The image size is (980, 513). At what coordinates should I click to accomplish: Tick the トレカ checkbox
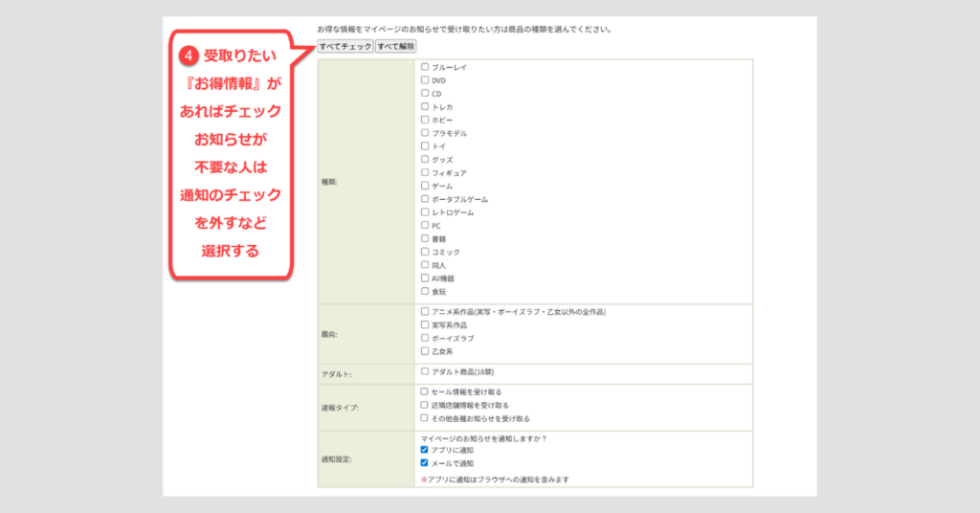(x=425, y=107)
